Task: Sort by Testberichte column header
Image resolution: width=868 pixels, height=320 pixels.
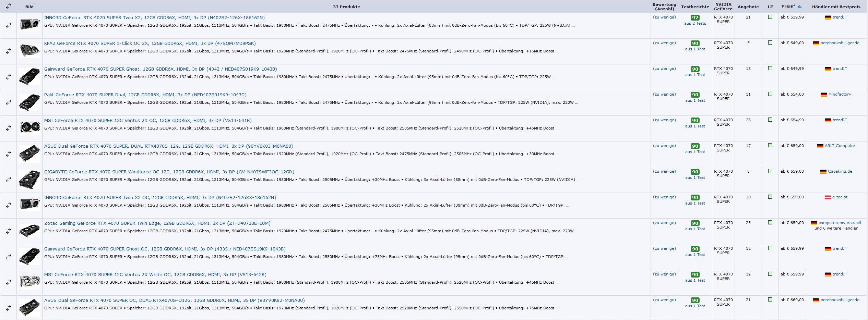Action: 695,7
